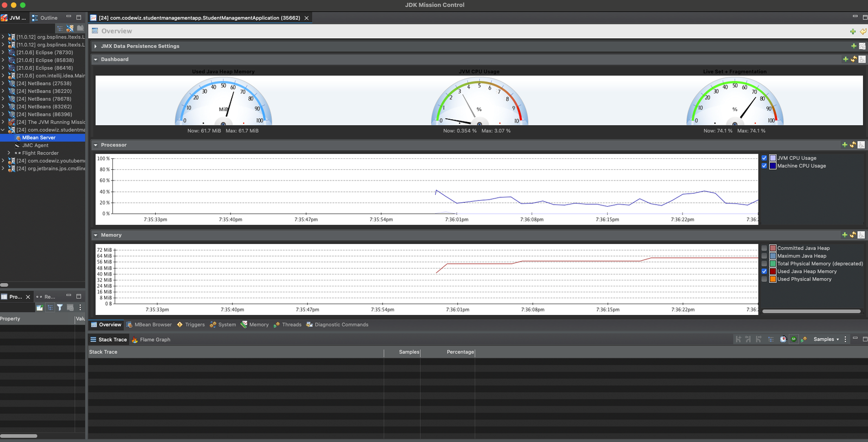The width and height of the screenshot is (868, 442).
Task: Click the yellow back arrow icon in Overview header
Action: (x=863, y=31)
